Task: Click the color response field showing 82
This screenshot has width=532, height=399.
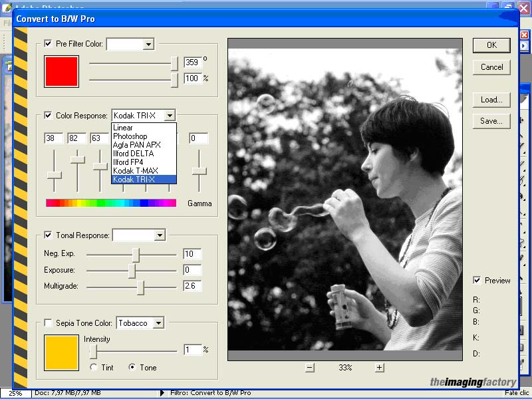Action: click(76, 138)
